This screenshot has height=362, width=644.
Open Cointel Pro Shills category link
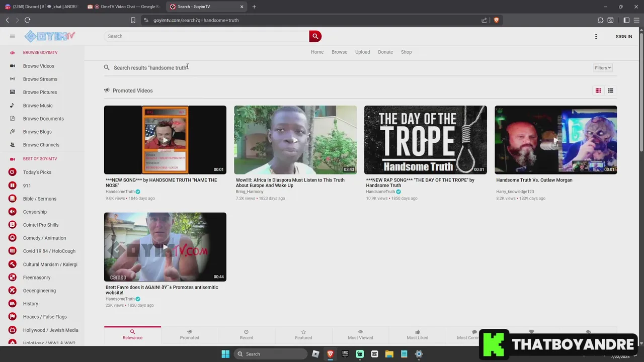(x=41, y=225)
